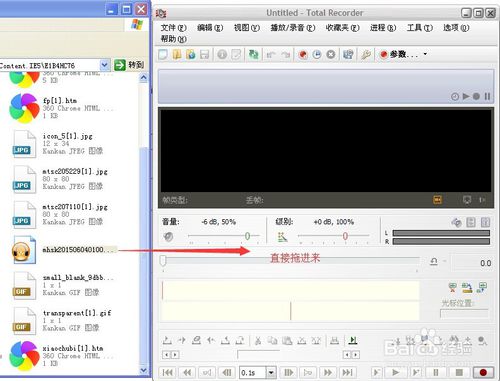The image size is (500, 381).
Task: Click the Play button in bottom transport
Action: click(396, 372)
